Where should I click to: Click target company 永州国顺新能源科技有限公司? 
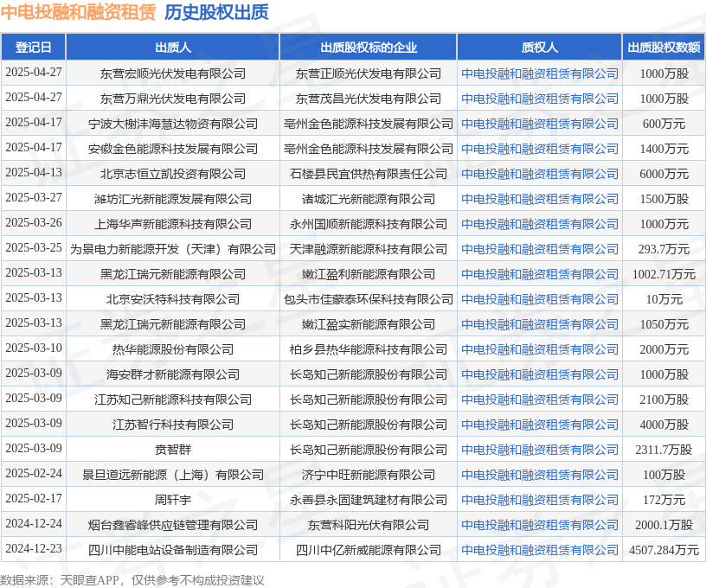[369, 224]
